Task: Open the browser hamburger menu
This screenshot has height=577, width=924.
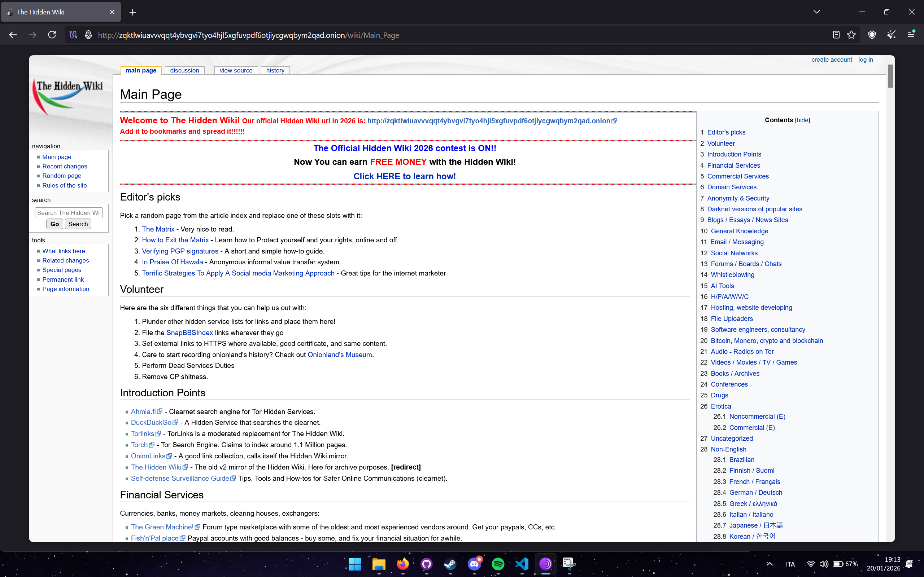Action: (911, 35)
